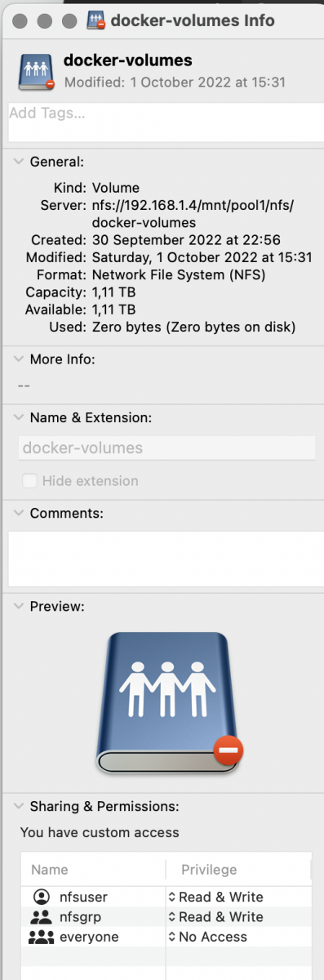Select the volume icon beside docker-volumes header
Image resolution: width=324 pixels, height=980 pixels.
[x=37, y=72]
